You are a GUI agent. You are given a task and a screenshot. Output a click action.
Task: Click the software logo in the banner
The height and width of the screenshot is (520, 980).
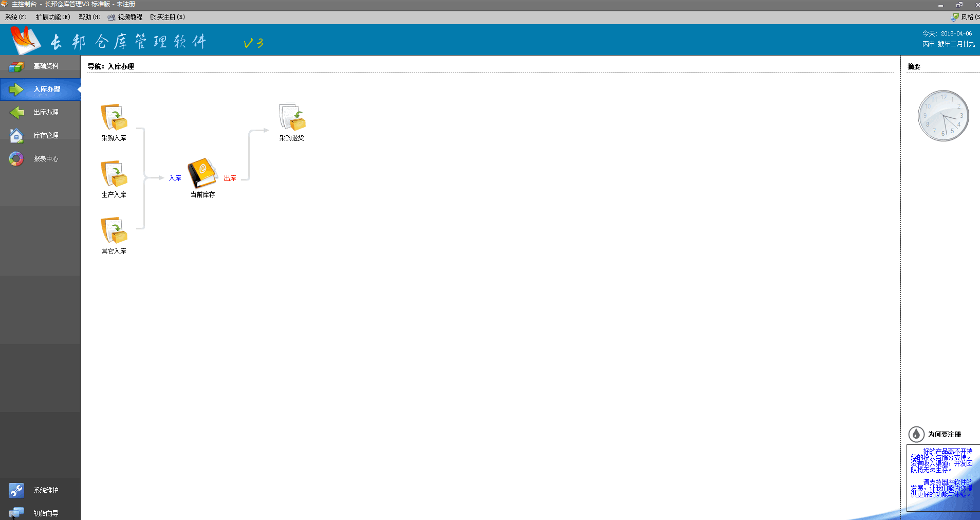[25, 40]
